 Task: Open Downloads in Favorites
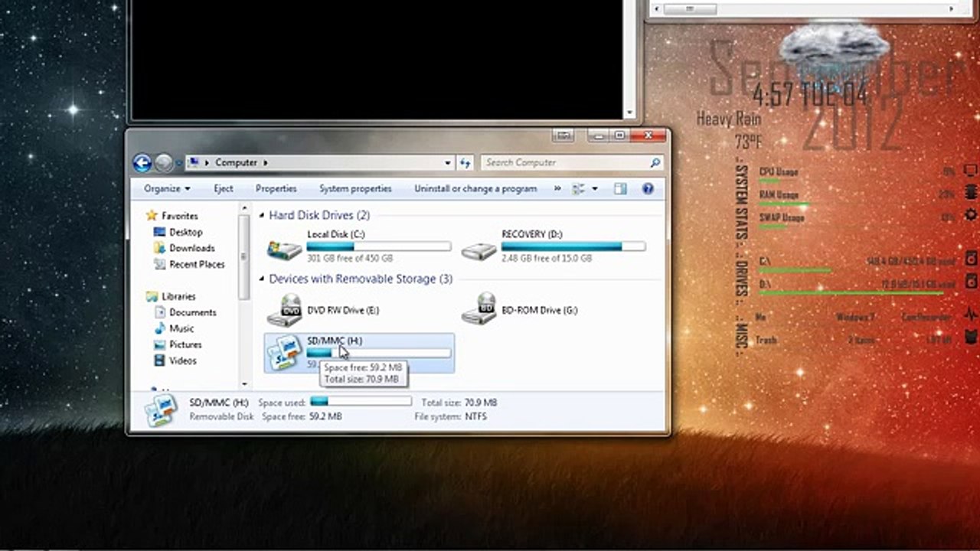point(191,248)
